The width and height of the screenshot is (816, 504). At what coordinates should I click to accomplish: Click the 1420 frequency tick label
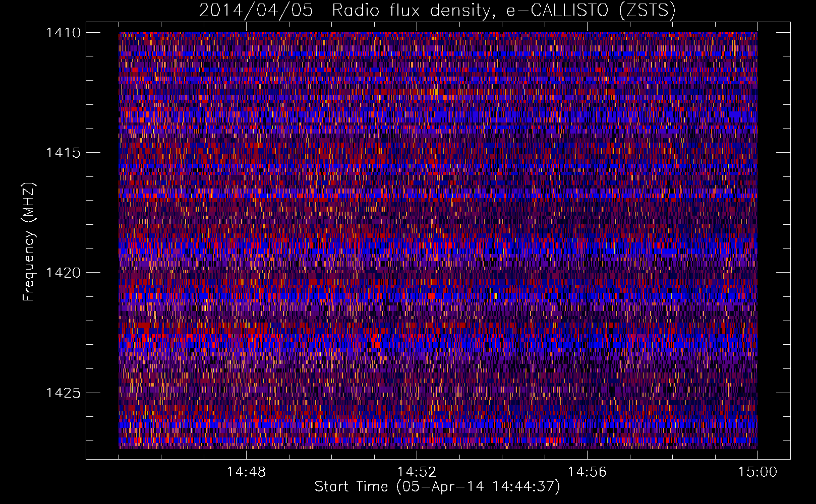[64, 273]
